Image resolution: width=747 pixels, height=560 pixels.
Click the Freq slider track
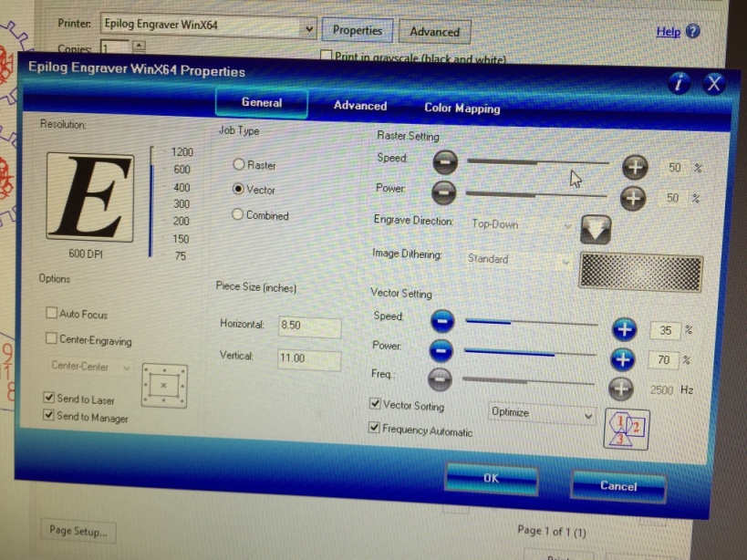528,381
